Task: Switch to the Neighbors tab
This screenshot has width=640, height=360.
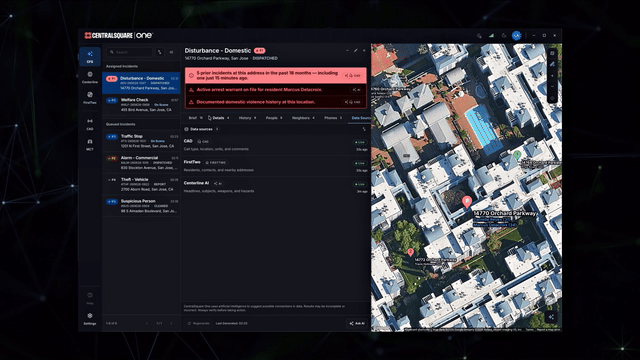Action: (x=303, y=118)
